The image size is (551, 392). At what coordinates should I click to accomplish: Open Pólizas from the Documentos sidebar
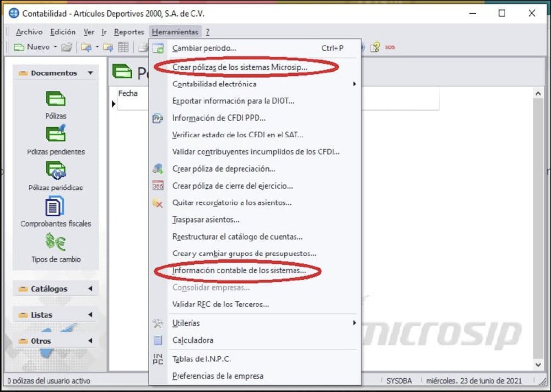click(56, 105)
